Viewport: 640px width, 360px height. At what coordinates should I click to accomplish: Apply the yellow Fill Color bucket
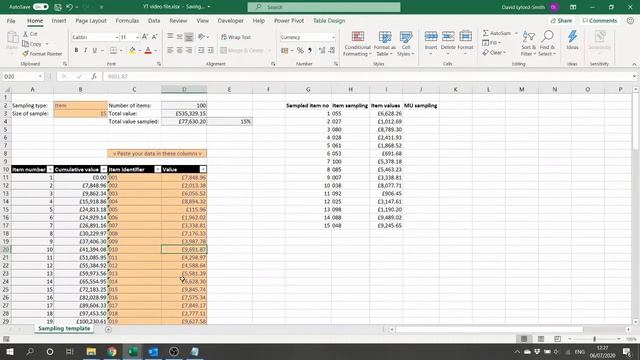click(x=132, y=50)
